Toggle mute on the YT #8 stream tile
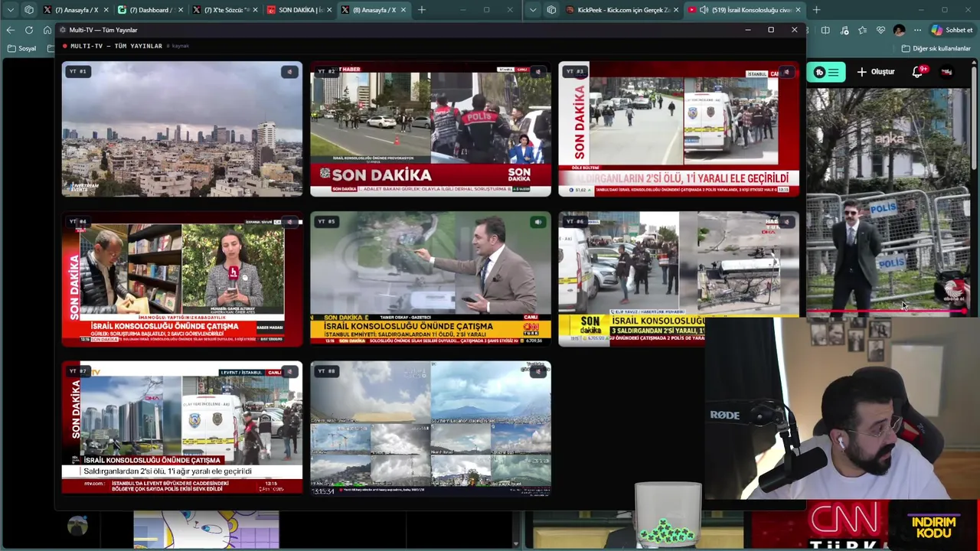The width and height of the screenshot is (980, 551). pyautogui.click(x=537, y=372)
